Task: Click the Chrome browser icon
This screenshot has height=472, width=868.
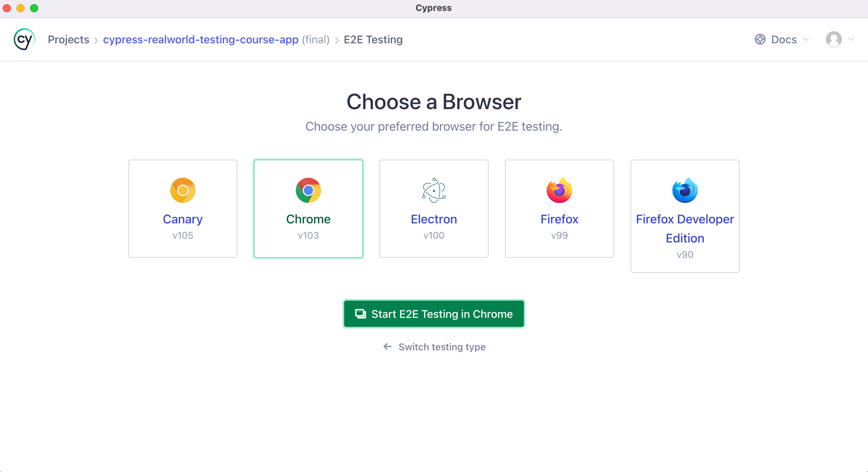Action: [308, 190]
